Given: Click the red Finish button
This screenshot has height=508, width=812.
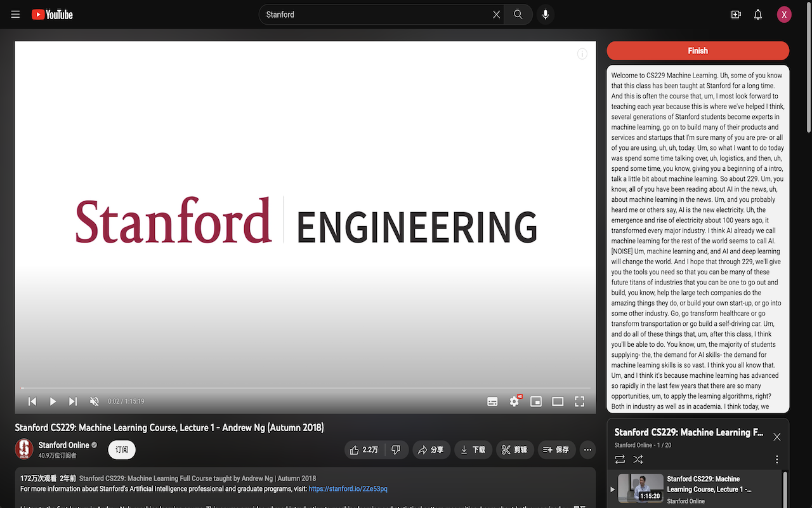Looking at the screenshot, I should tap(698, 51).
